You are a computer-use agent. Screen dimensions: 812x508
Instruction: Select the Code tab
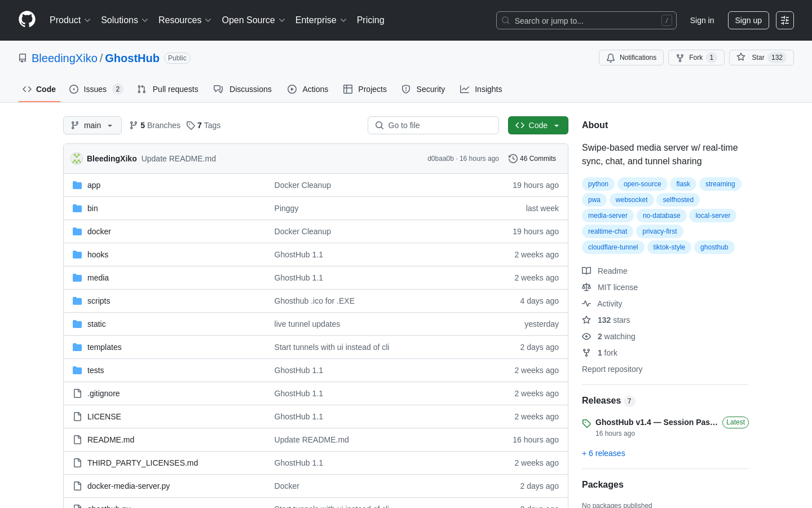[39, 89]
